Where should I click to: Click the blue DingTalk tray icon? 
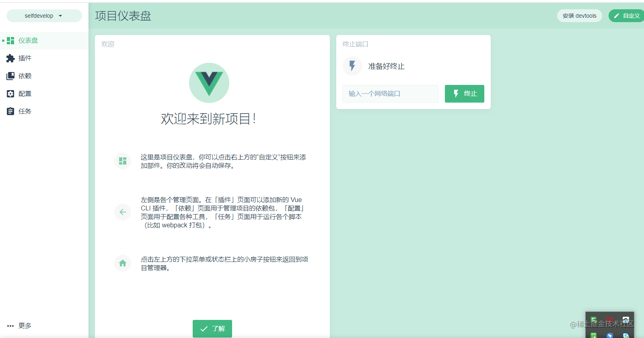[610, 335]
